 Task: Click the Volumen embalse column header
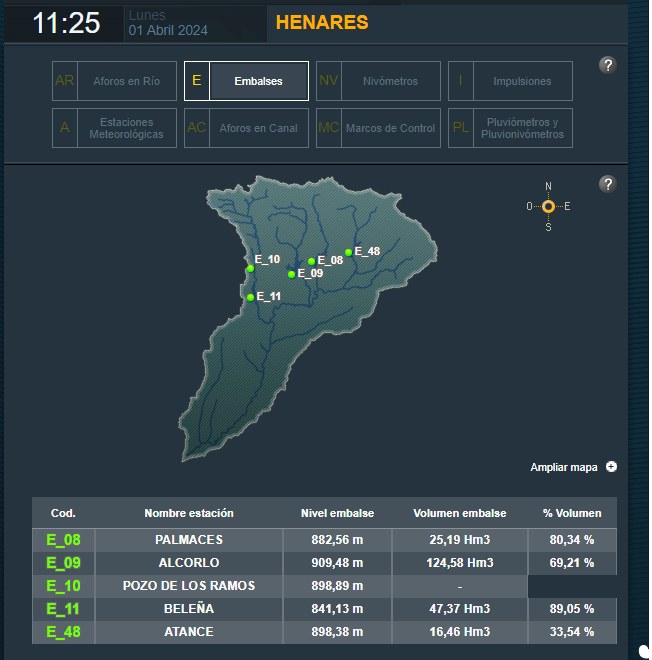click(x=460, y=513)
